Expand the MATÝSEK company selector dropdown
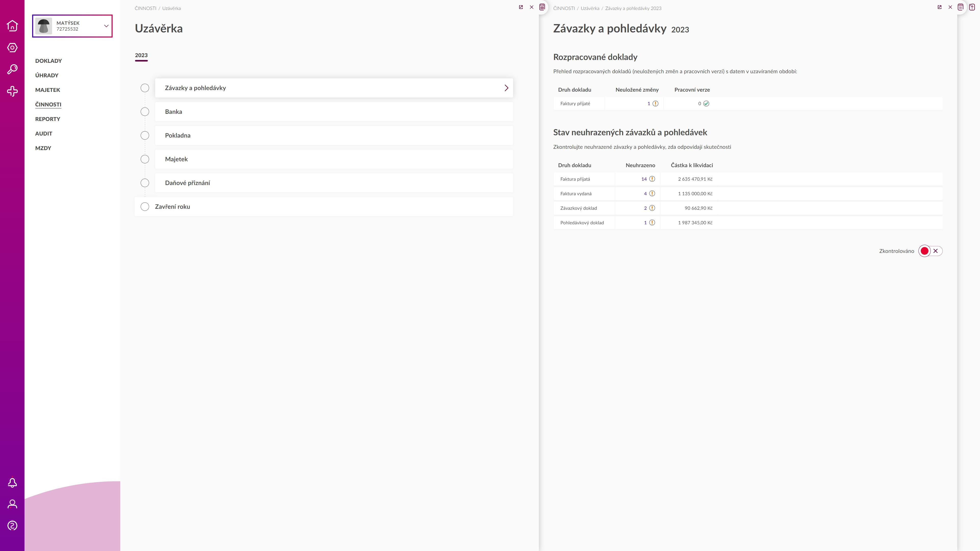Image resolution: width=980 pixels, height=551 pixels. [106, 26]
